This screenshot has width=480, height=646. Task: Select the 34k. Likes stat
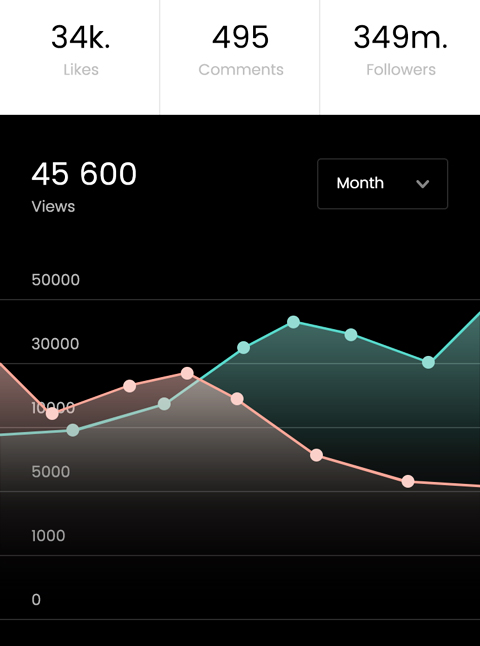81,50
